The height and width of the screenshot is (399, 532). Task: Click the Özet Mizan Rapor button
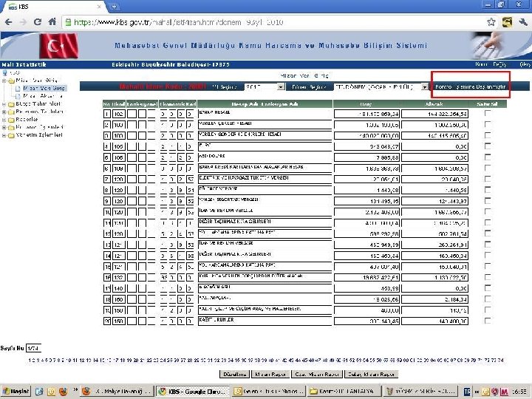pos(317,374)
